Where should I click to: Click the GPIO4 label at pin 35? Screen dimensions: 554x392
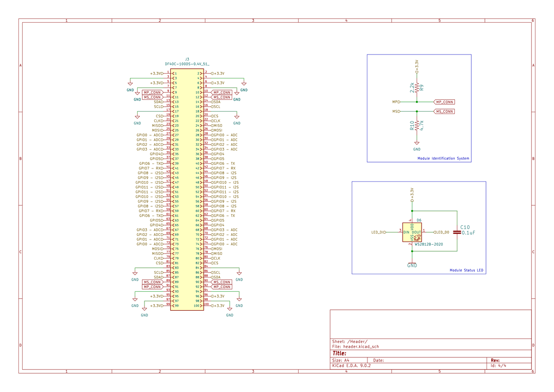[x=157, y=154]
